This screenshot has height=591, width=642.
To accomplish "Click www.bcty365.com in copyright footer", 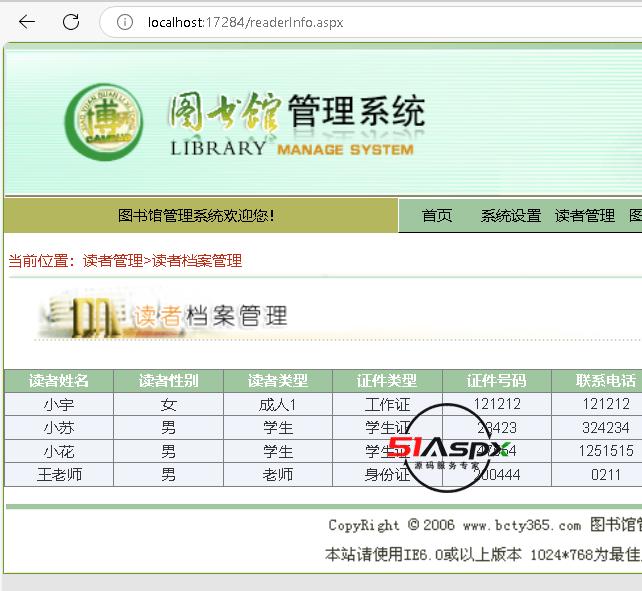I will tap(522, 525).
